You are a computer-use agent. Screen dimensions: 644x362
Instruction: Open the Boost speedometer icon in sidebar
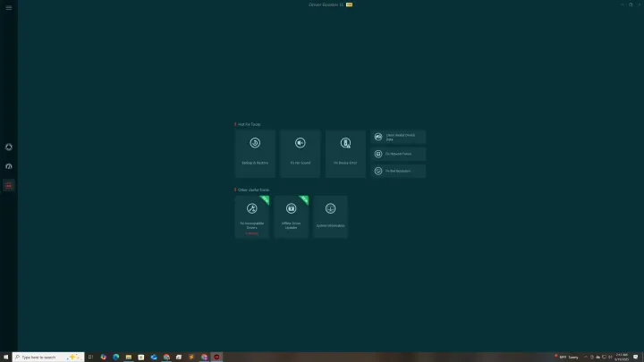click(x=9, y=166)
